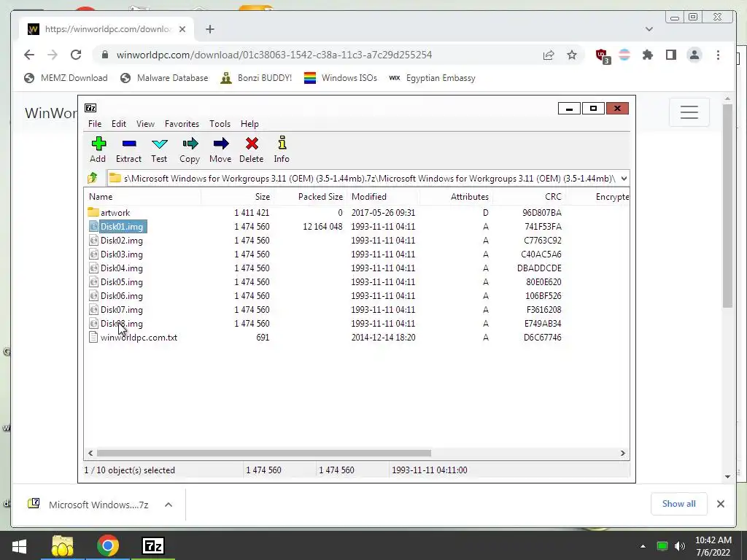Go up one folder level icon
Screen dimensions: 747x560
click(x=93, y=179)
